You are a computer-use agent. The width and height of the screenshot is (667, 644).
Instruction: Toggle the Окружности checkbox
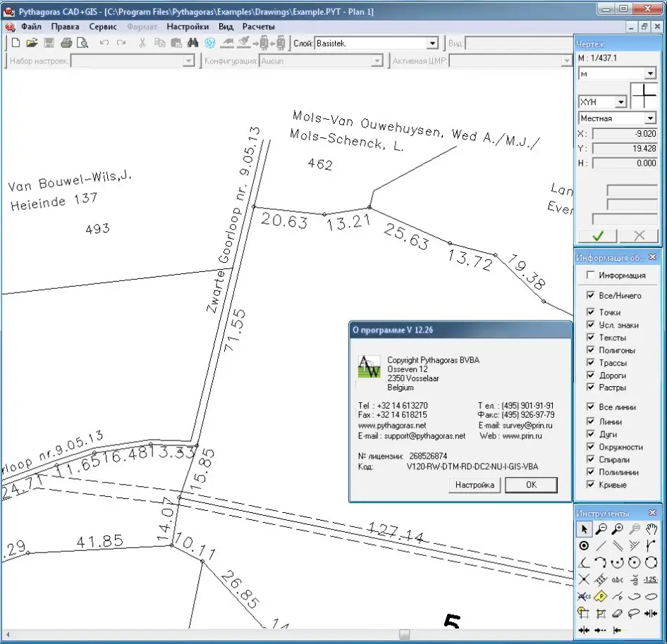point(590,446)
